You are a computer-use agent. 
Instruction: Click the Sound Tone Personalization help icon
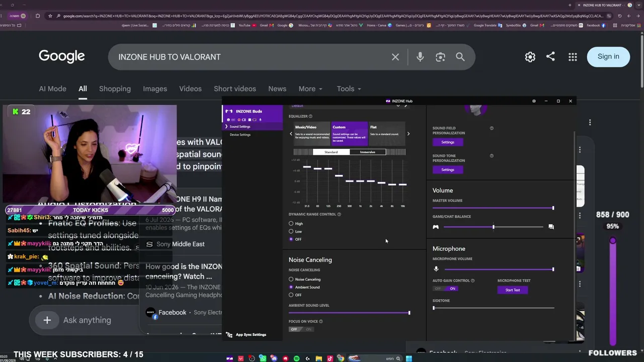[x=492, y=156]
